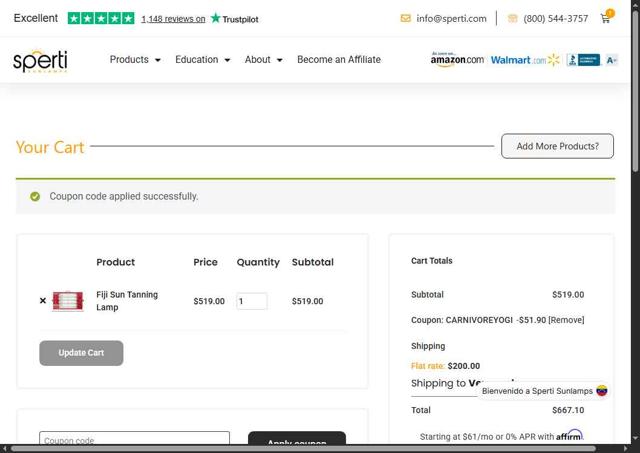
Task: Open the shopping cart icon in header
Action: [606, 18]
